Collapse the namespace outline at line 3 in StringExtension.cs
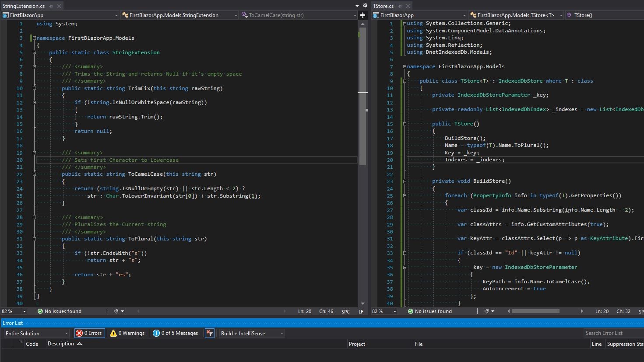Viewport: 644px width, 362px height. point(34,38)
